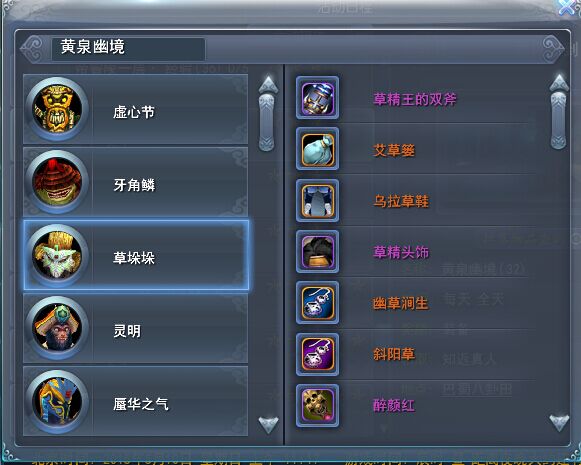The image size is (581, 465).
Task: Click the 草精王的双斧 item name
Action: pos(415,99)
